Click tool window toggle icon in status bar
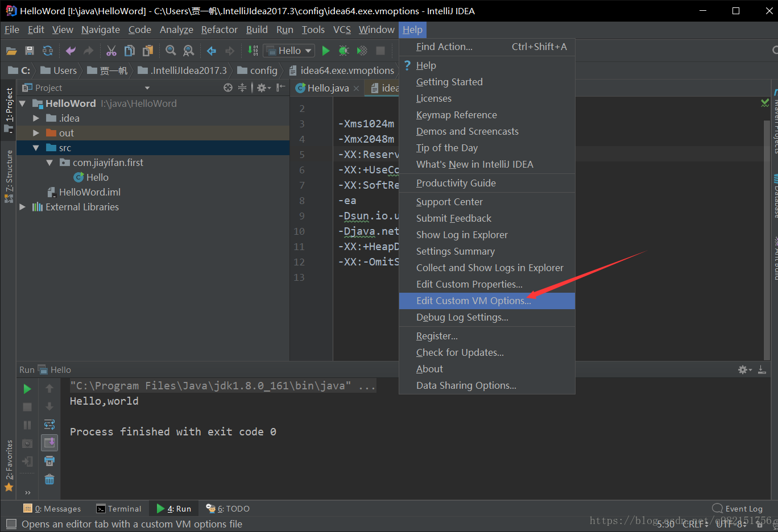 11,523
